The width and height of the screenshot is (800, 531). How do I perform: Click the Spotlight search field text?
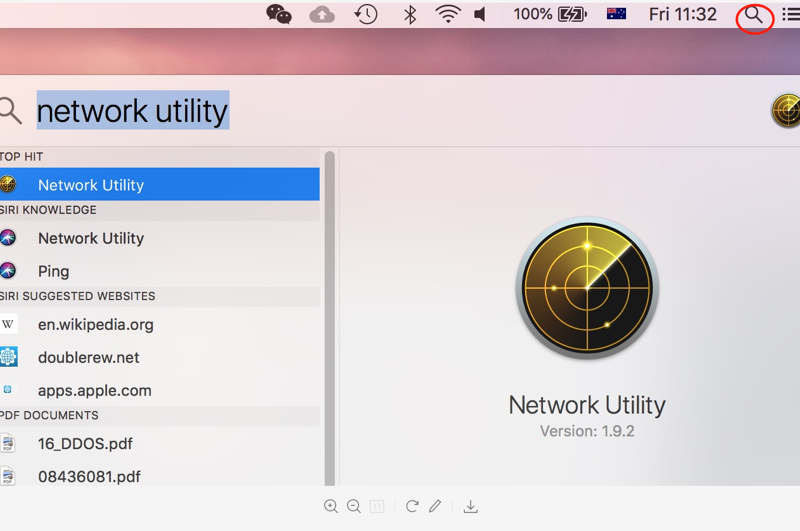[133, 111]
